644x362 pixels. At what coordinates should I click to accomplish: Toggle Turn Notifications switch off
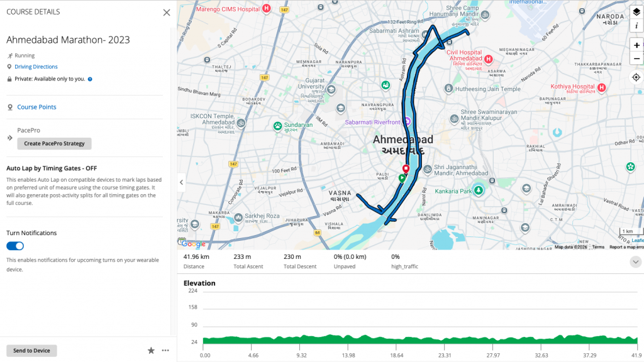point(15,246)
